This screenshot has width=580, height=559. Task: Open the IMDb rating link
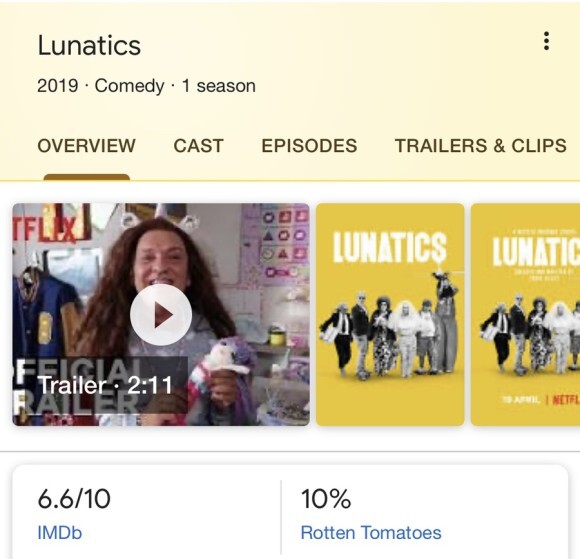[x=60, y=533]
